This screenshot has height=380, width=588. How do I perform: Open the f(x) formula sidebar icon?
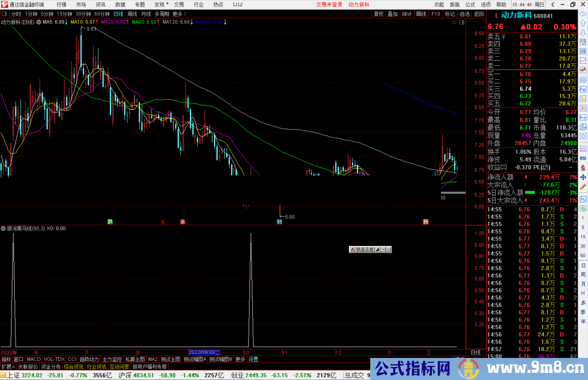pos(583,127)
